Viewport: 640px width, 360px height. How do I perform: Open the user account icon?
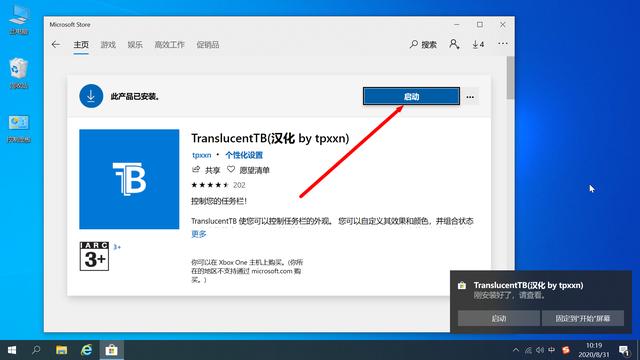pos(454,44)
